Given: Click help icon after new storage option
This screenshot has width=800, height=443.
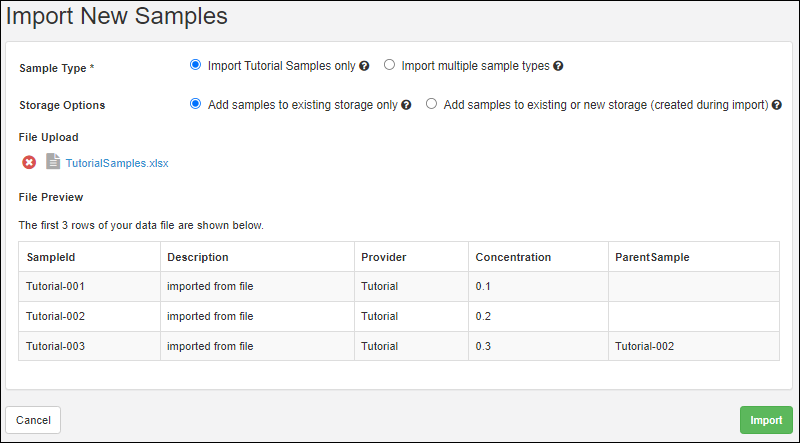Looking at the screenshot, I should (776, 105).
